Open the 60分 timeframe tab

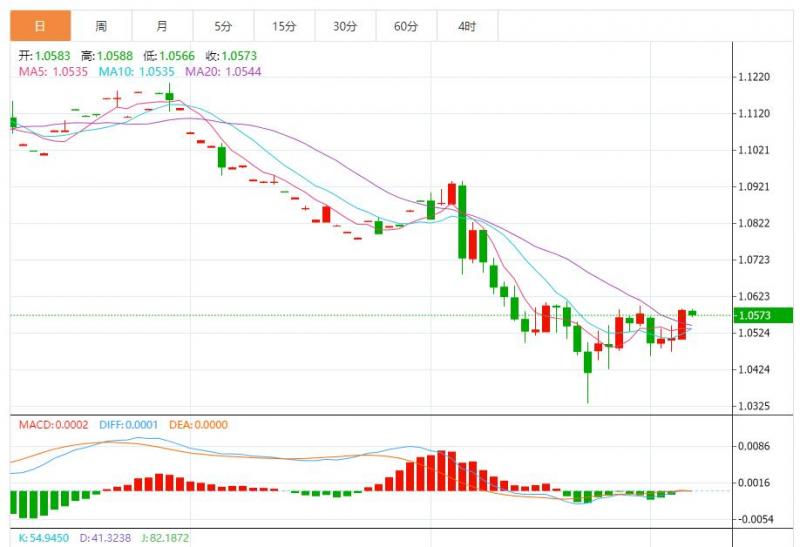[x=406, y=26]
